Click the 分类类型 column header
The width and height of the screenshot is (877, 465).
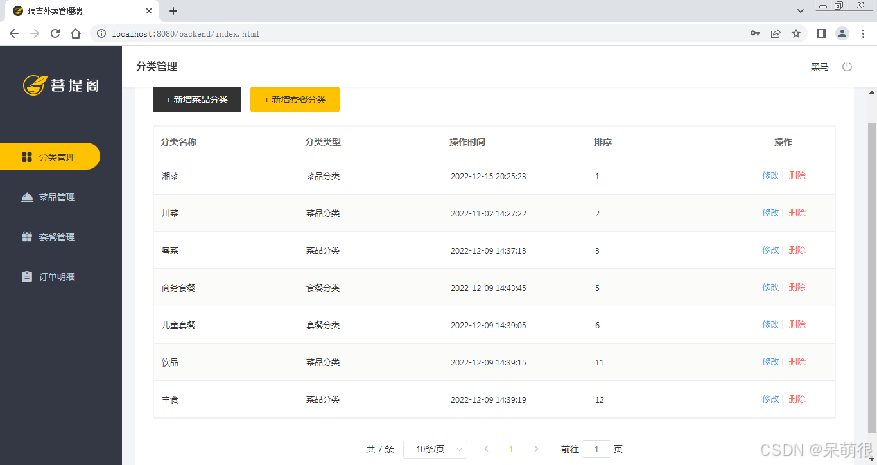tap(323, 142)
